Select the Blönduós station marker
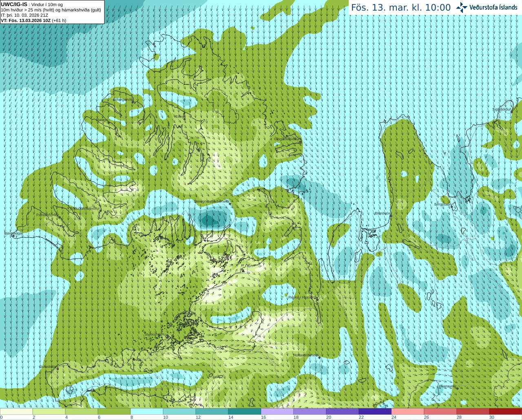Screen dimensions: 522x420 pyautogui.click(x=391, y=216)
